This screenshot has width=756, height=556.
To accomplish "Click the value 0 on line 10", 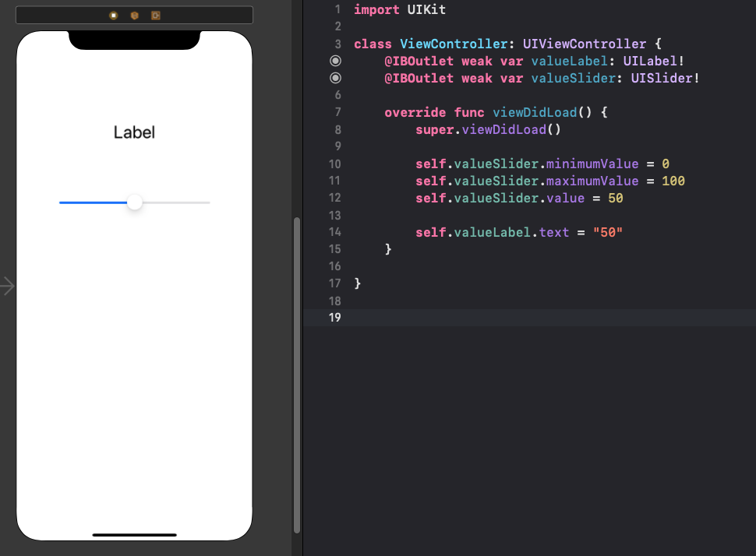I will point(666,164).
